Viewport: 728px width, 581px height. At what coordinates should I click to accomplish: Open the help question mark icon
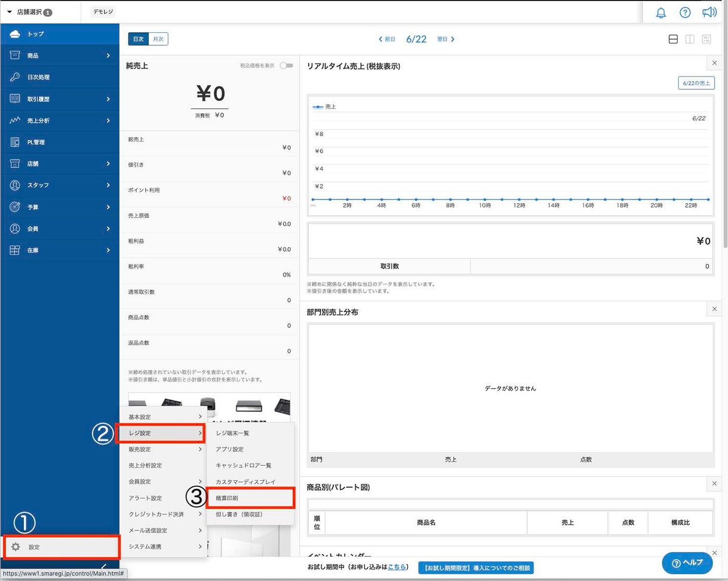685,12
